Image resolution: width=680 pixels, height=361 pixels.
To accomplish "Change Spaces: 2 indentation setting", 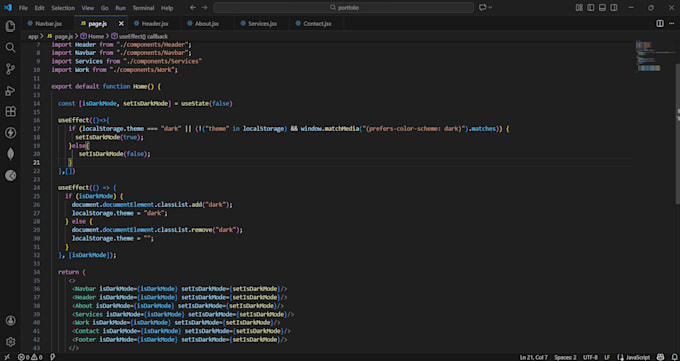I will 565,357.
